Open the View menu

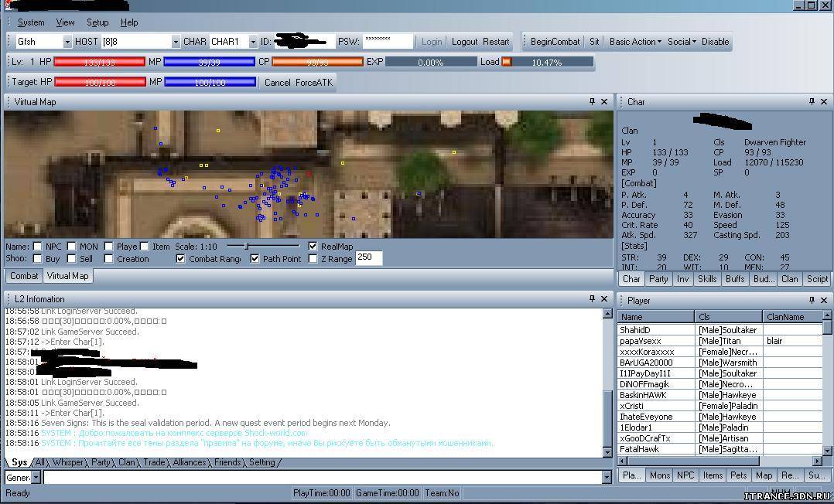(66, 22)
